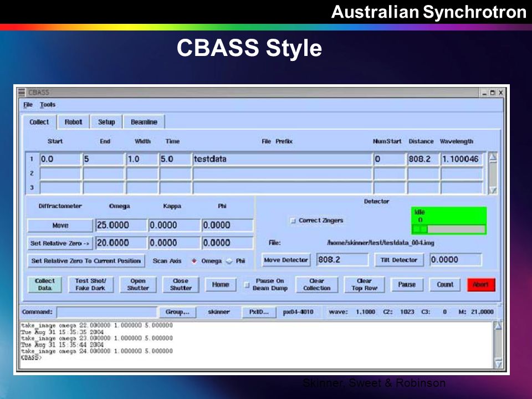
Task: Click the Wavelength field 1.100046
Action: click(x=462, y=159)
